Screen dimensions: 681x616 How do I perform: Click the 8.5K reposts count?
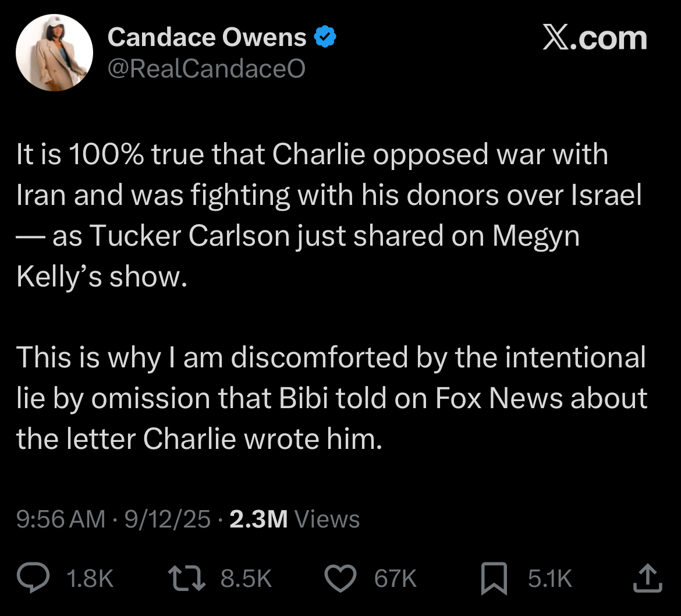pos(246,579)
